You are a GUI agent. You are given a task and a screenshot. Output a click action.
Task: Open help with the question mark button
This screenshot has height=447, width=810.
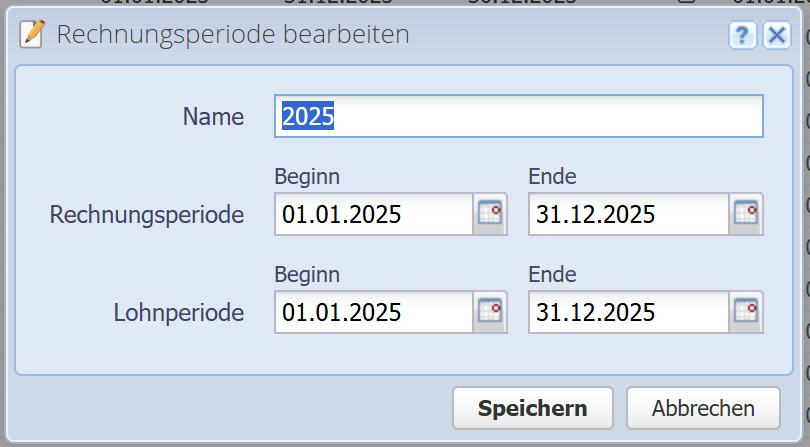tap(742, 36)
